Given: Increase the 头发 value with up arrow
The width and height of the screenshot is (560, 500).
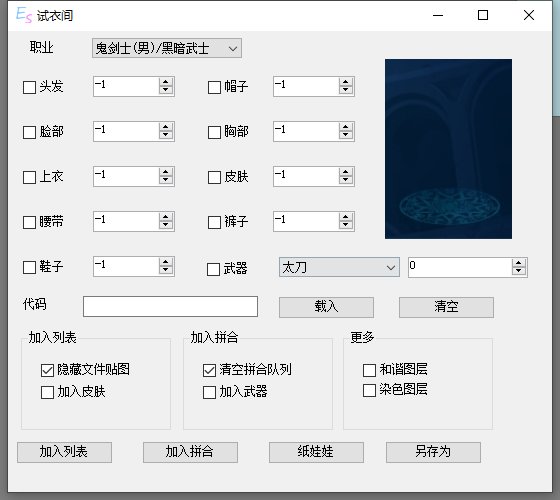Looking at the screenshot, I should [165, 82].
